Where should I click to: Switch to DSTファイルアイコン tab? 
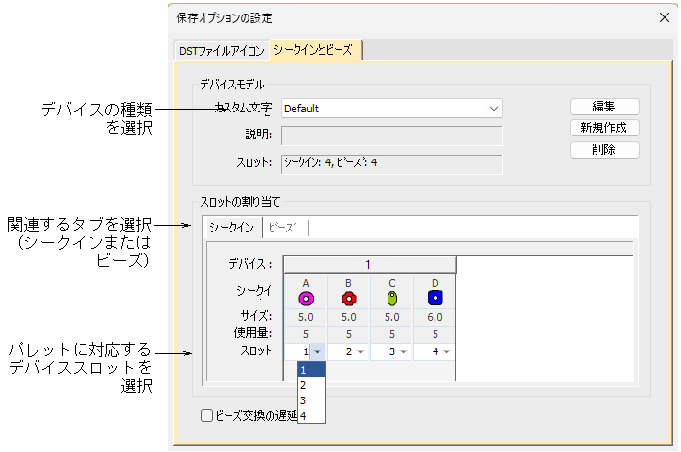[222, 51]
